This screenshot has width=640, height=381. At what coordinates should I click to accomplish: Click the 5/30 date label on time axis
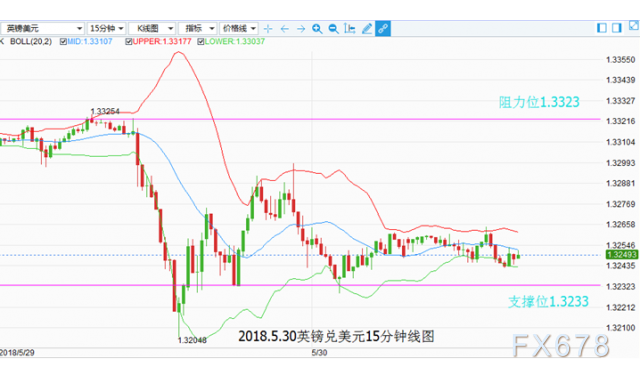coord(319,352)
